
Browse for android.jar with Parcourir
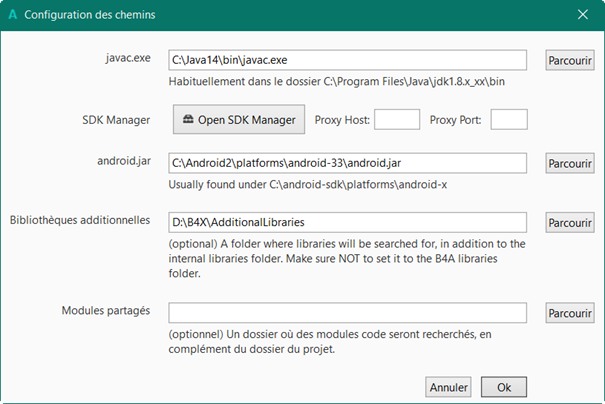coord(570,163)
